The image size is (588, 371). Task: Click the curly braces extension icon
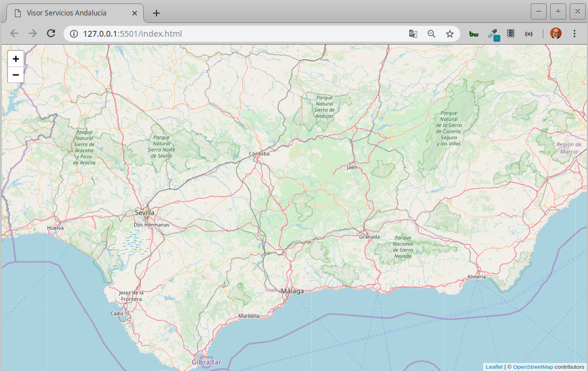pos(528,34)
